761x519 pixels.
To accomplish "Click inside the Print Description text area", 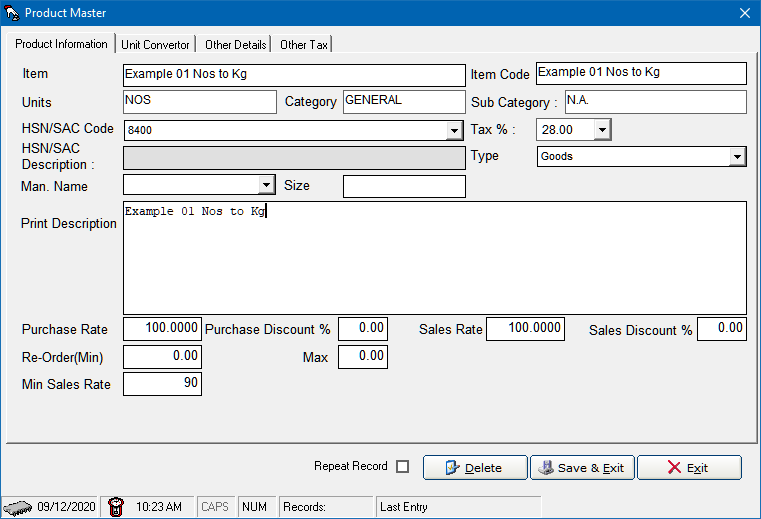I will tap(435, 258).
